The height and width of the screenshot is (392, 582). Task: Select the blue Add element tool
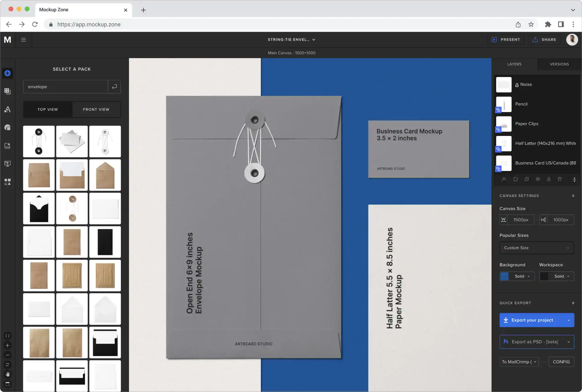(7, 73)
